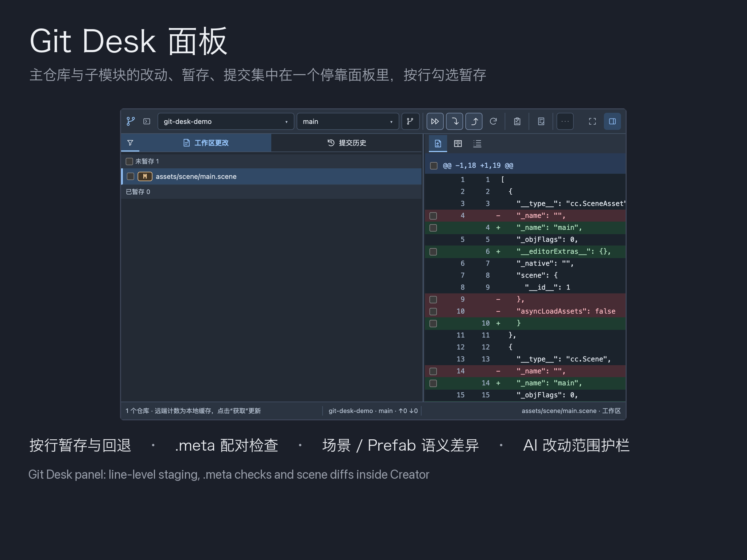Open the main branch dropdown
This screenshot has height=560, width=747.
tap(348, 121)
